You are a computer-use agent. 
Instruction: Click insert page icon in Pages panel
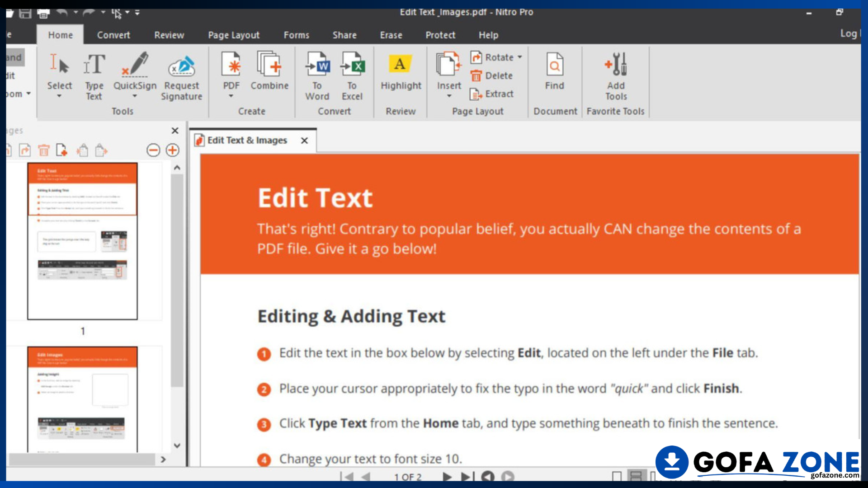pos(62,150)
